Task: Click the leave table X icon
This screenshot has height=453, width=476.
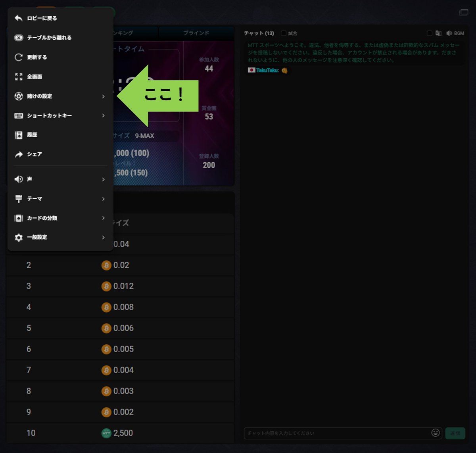Action: point(19,38)
